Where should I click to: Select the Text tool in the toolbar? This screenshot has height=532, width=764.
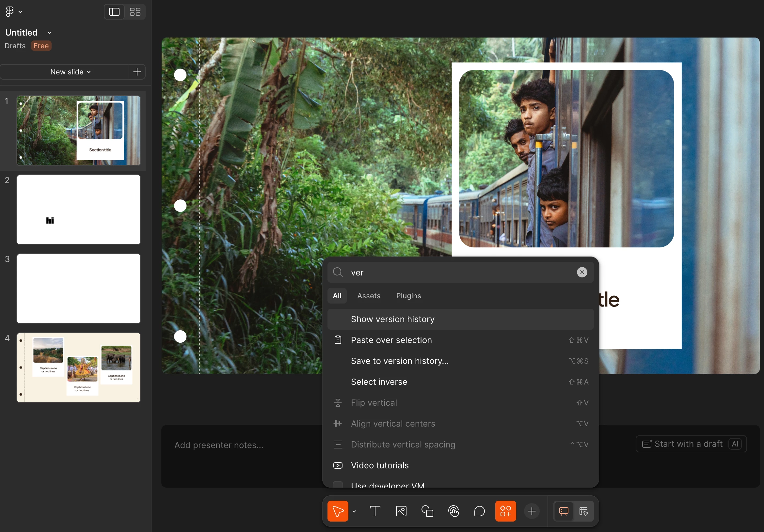[x=375, y=511]
